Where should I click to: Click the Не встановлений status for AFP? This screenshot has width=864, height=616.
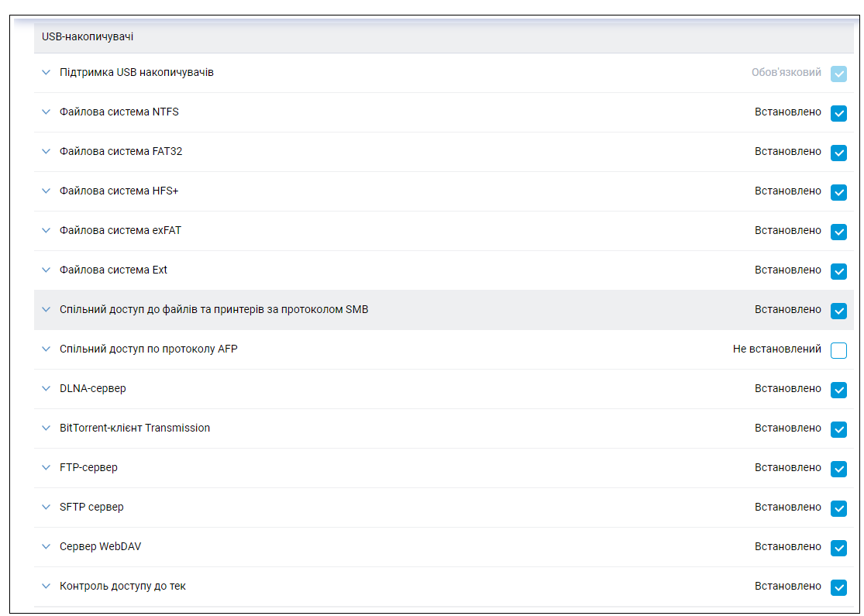click(x=776, y=349)
